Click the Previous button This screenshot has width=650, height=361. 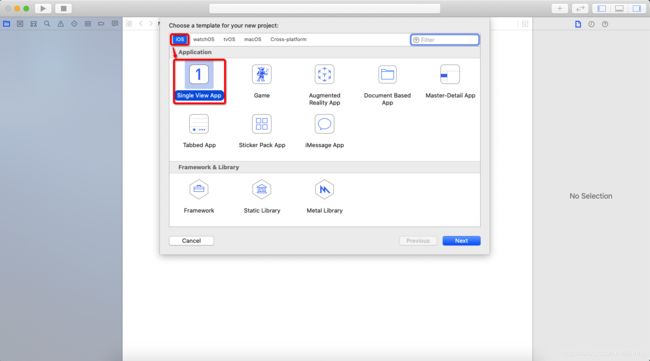click(418, 241)
